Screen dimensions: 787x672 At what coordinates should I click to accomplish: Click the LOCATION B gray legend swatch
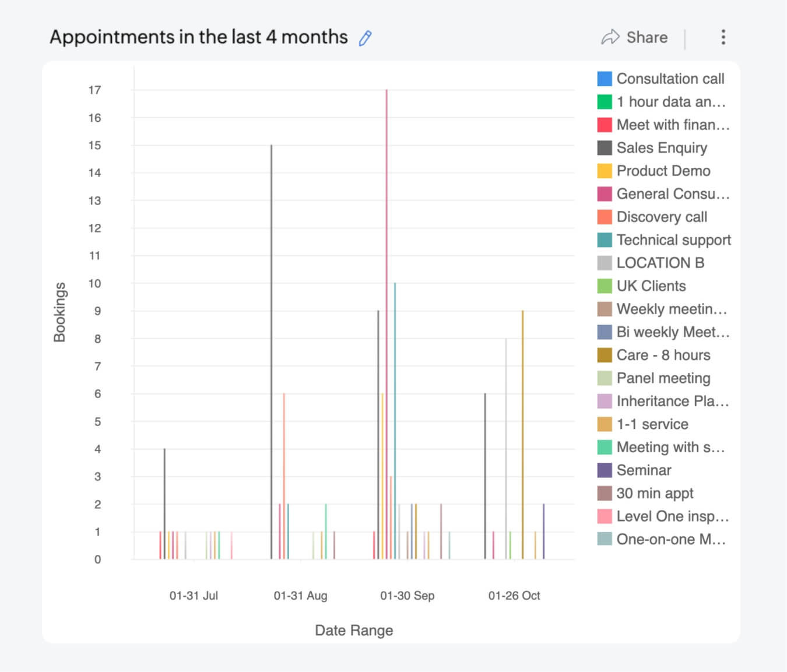(x=605, y=263)
